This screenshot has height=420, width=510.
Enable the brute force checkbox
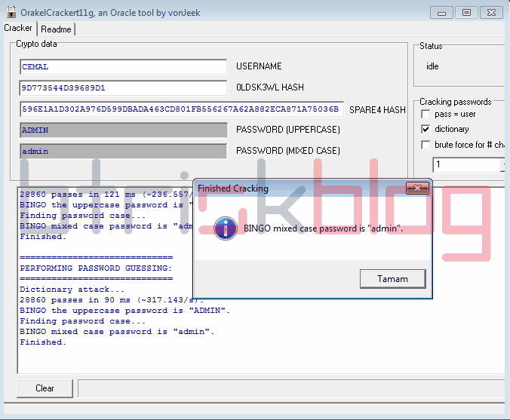(426, 145)
